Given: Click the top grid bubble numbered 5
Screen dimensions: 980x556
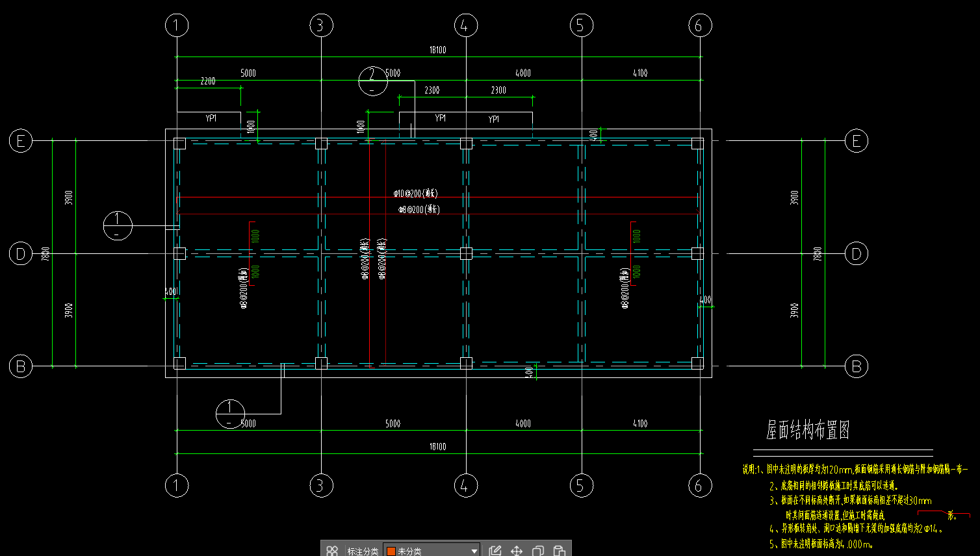Looking at the screenshot, I should point(581,25).
